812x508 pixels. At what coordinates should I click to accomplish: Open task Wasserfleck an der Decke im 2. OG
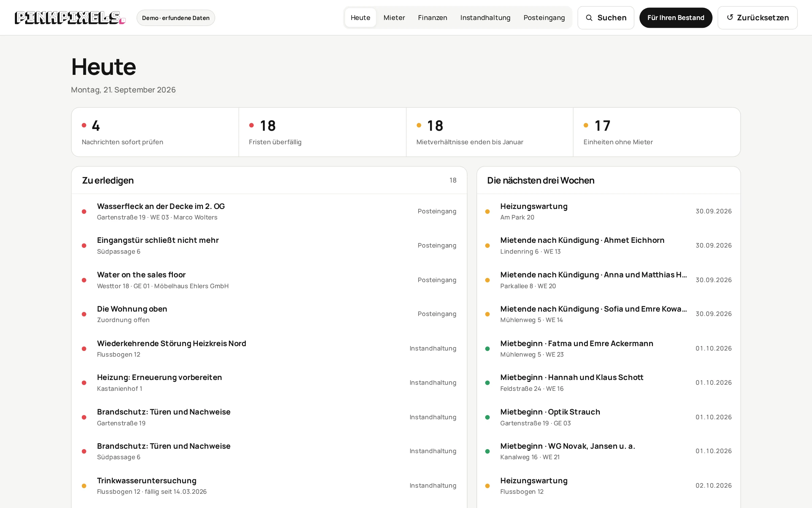click(x=269, y=211)
